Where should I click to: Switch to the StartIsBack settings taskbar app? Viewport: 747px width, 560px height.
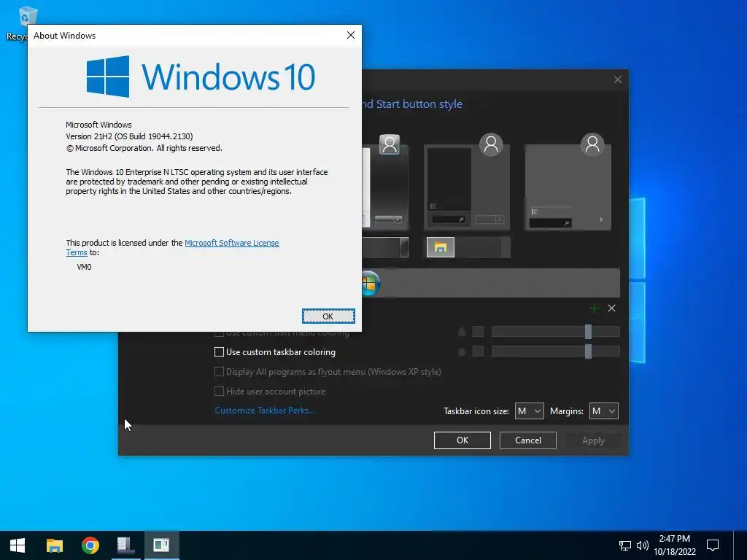[125, 545]
